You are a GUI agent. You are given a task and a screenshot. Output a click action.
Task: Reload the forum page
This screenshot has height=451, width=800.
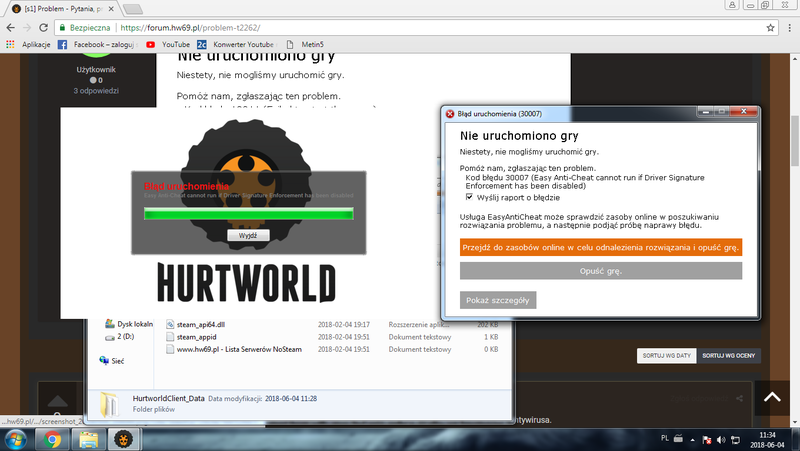click(43, 28)
